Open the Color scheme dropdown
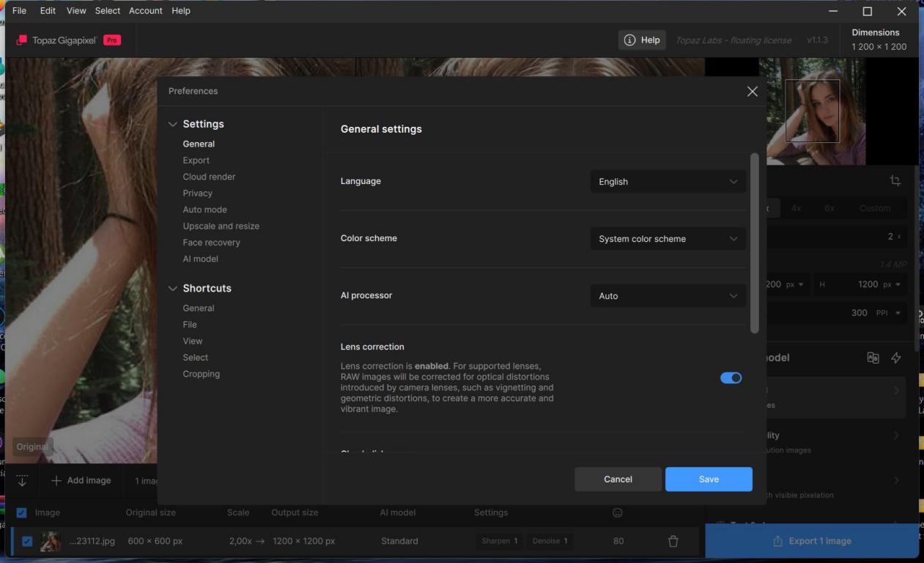 point(668,239)
